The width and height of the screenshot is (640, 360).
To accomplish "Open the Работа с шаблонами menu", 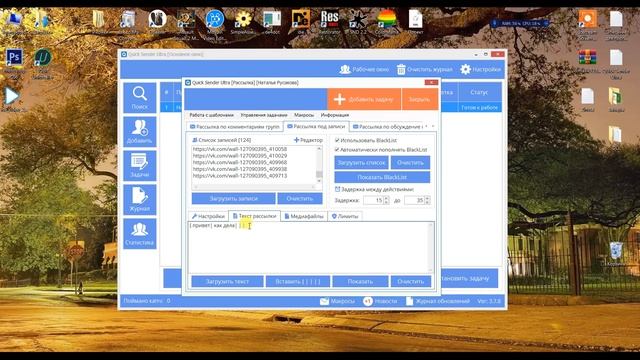I will (211, 115).
